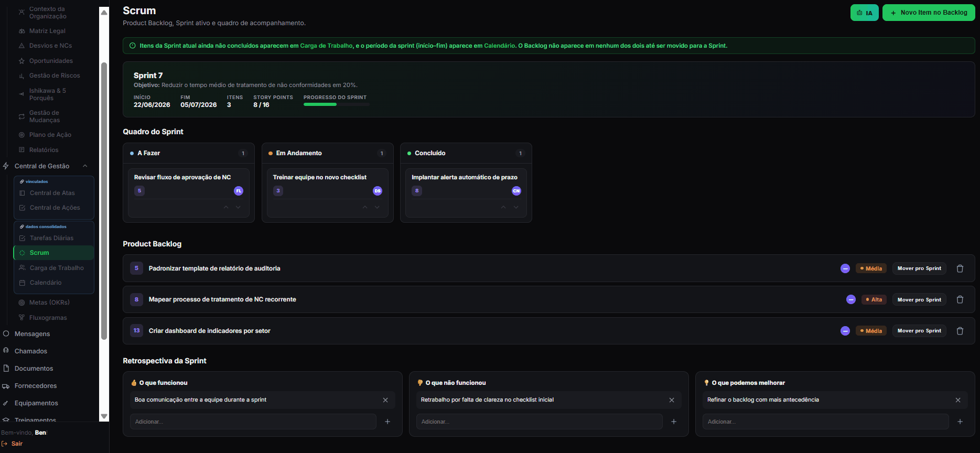Click the assignee circle on Criar dashboard row
This screenshot has height=453, width=980.
[845, 331]
